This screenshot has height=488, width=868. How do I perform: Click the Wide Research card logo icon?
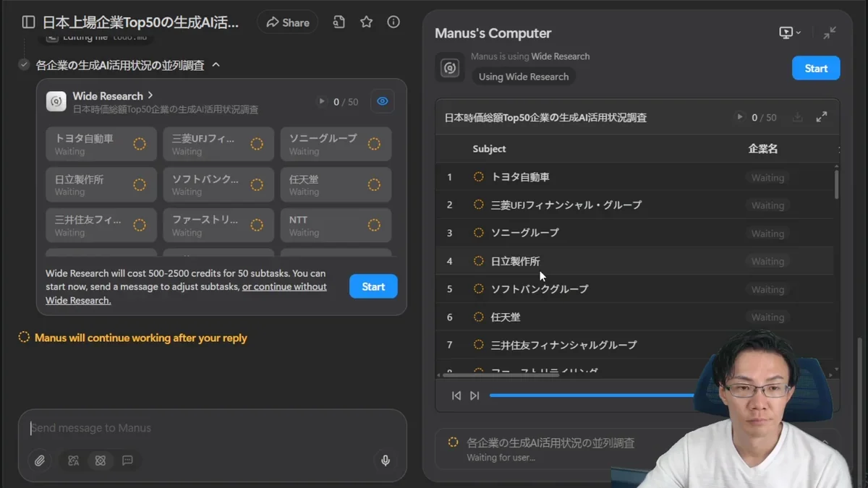pyautogui.click(x=56, y=102)
